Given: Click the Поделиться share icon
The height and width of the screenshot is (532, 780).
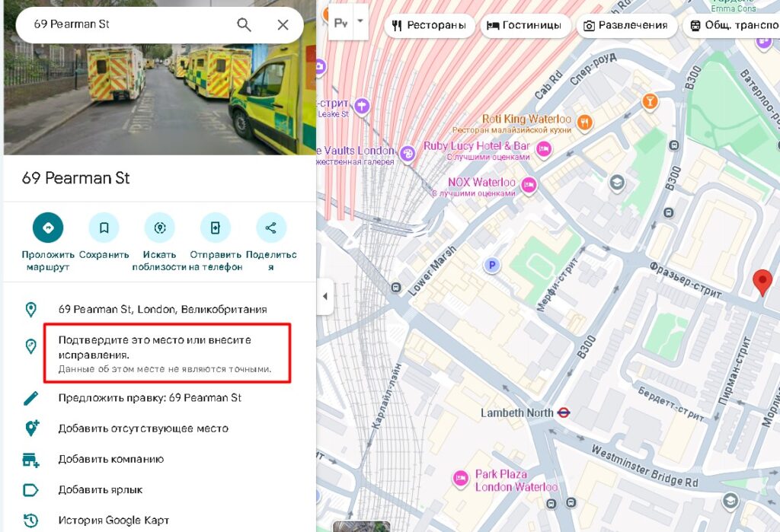Looking at the screenshot, I should 270,228.
